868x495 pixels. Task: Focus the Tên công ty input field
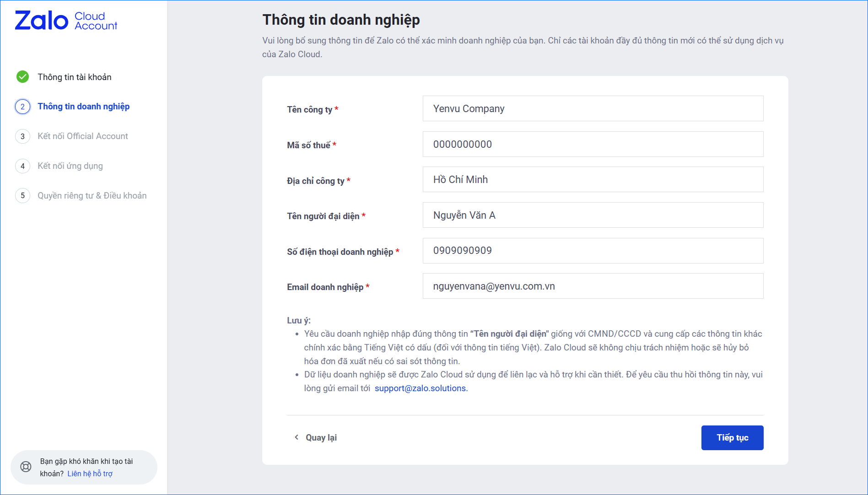593,108
